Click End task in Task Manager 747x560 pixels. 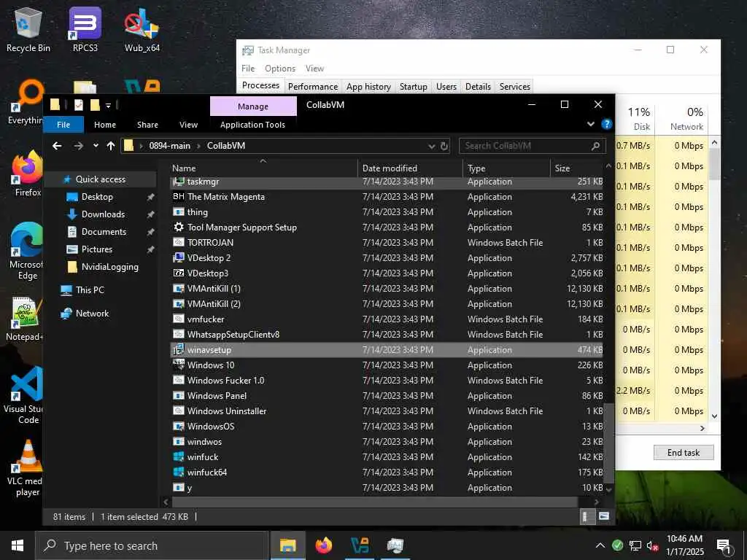coord(684,452)
